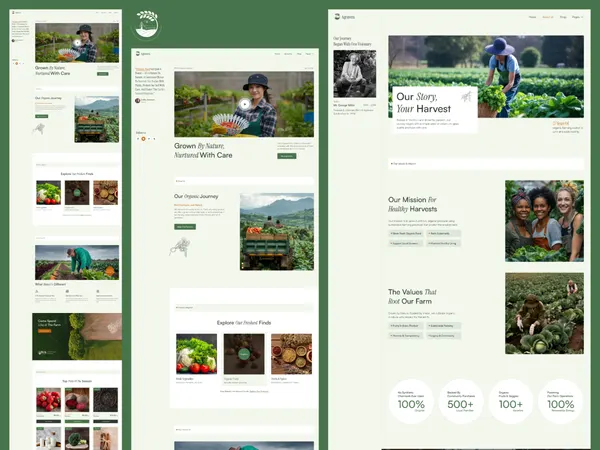Click the carrot sketch icon in the middle mockup
The height and width of the screenshot is (450, 600).
tap(180, 247)
